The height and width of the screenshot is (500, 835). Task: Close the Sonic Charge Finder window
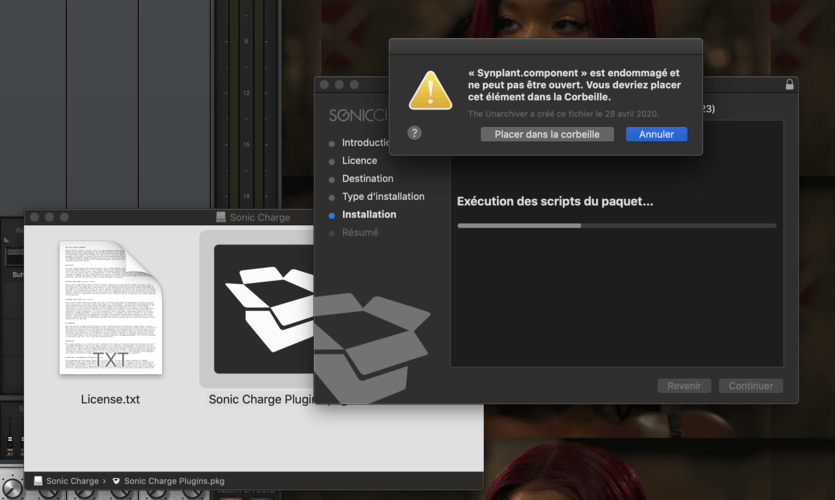tap(35, 217)
